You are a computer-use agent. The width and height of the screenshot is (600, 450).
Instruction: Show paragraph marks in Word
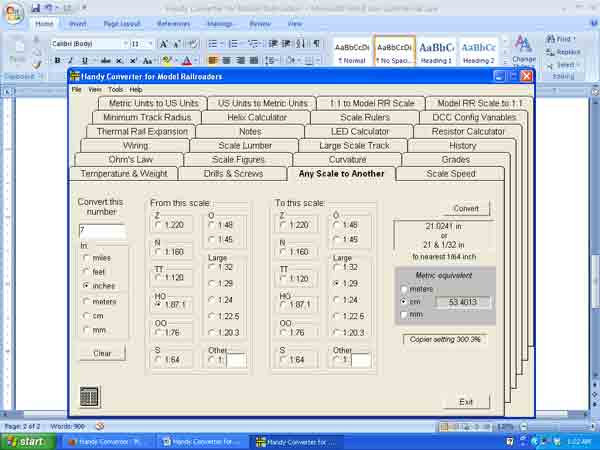pos(316,44)
